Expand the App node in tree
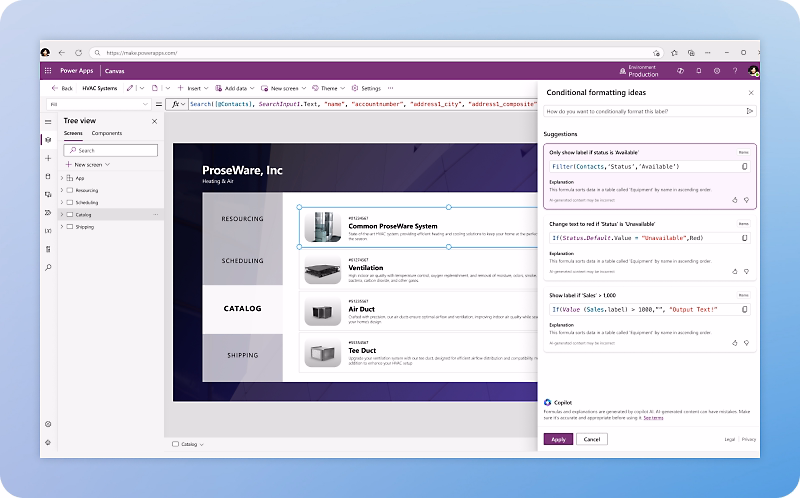Screen dimensions: 800x498 [x=62, y=178]
